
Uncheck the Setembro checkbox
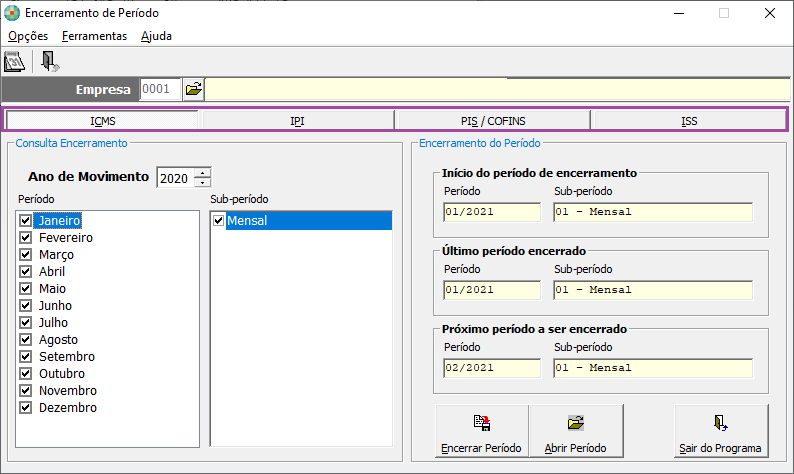tap(25, 357)
